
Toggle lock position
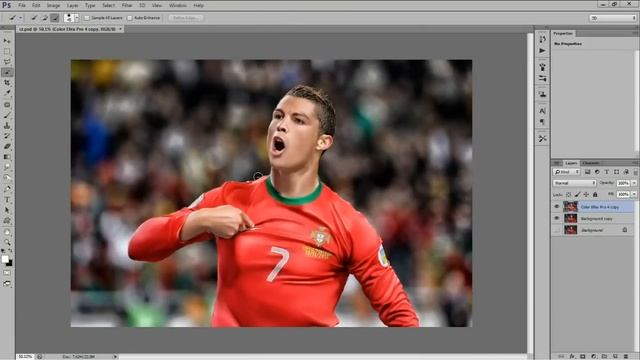pos(586,195)
